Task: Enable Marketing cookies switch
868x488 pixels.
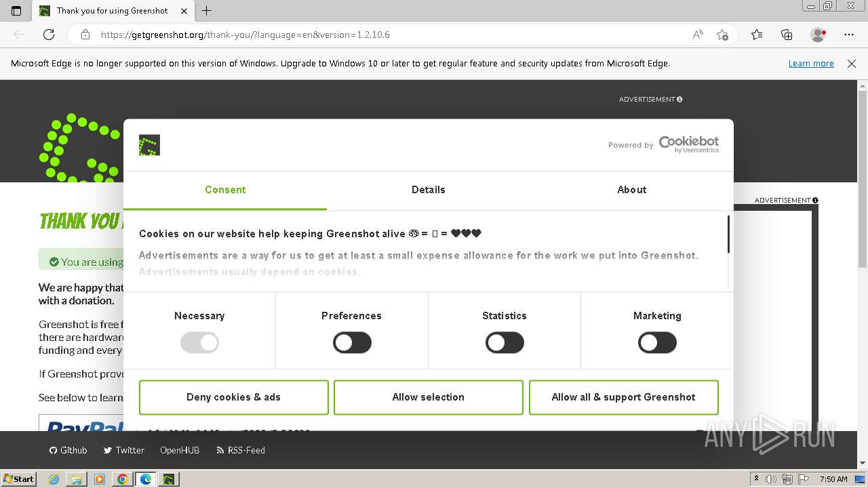Action: [657, 343]
